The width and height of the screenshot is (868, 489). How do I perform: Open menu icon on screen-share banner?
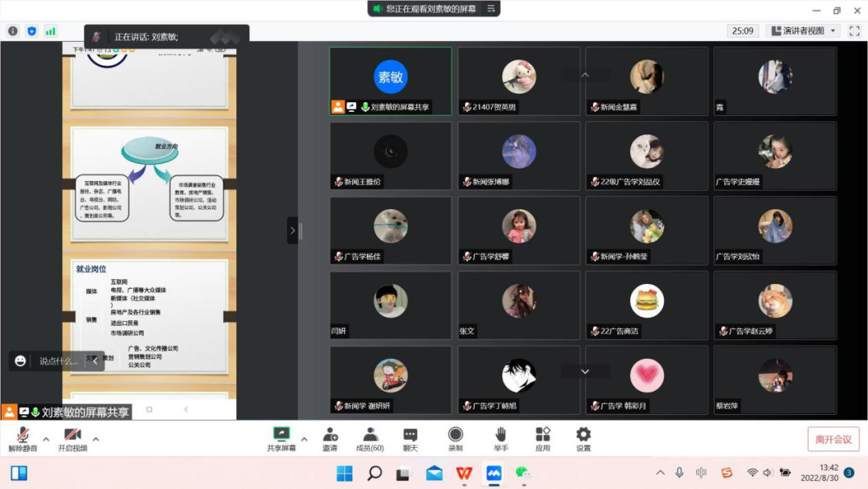tap(491, 8)
